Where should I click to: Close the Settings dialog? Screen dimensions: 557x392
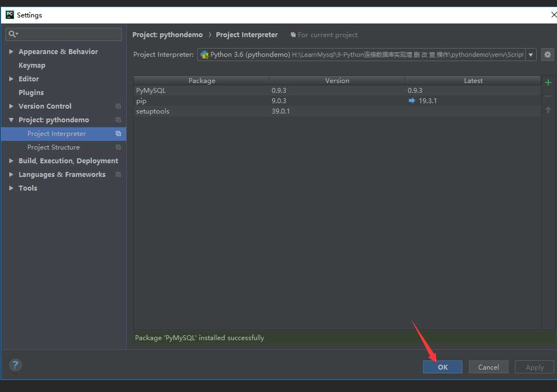point(554,15)
